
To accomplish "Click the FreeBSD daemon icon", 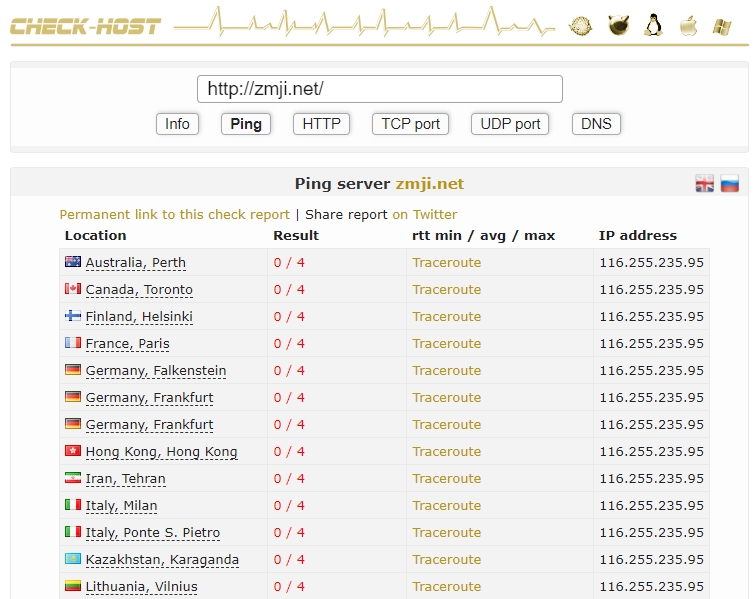I will (x=618, y=26).
